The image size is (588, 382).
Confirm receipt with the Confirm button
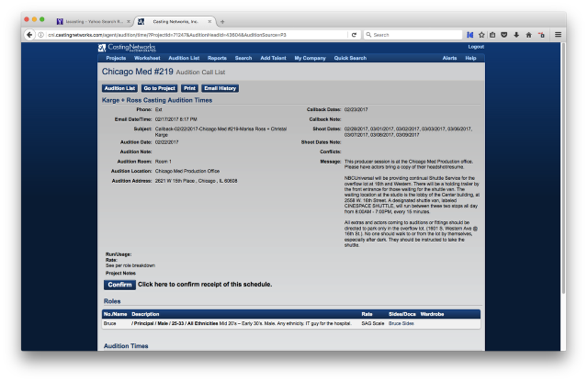(119, 285)
